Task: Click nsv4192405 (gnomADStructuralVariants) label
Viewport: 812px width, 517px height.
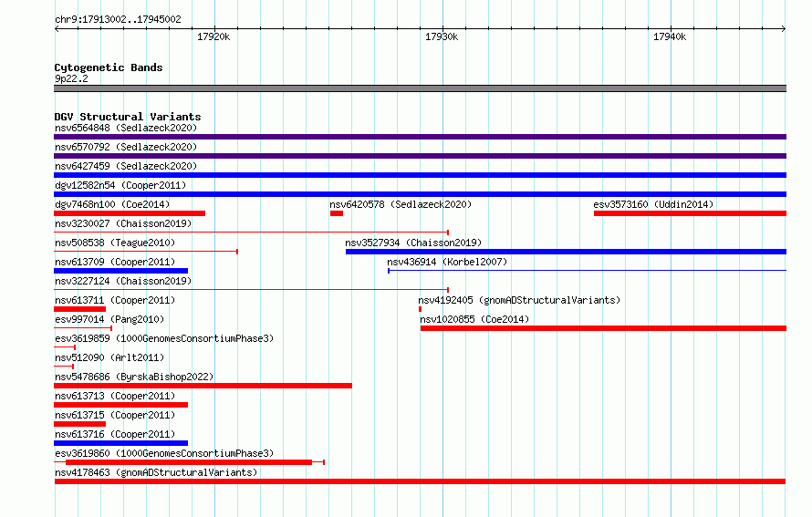Action: 519,300
